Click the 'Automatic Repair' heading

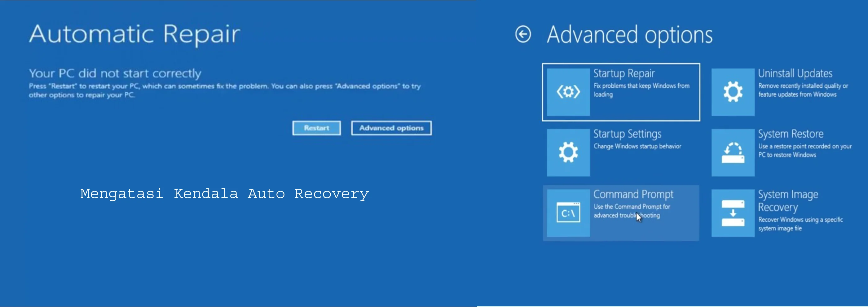[134, 34]
